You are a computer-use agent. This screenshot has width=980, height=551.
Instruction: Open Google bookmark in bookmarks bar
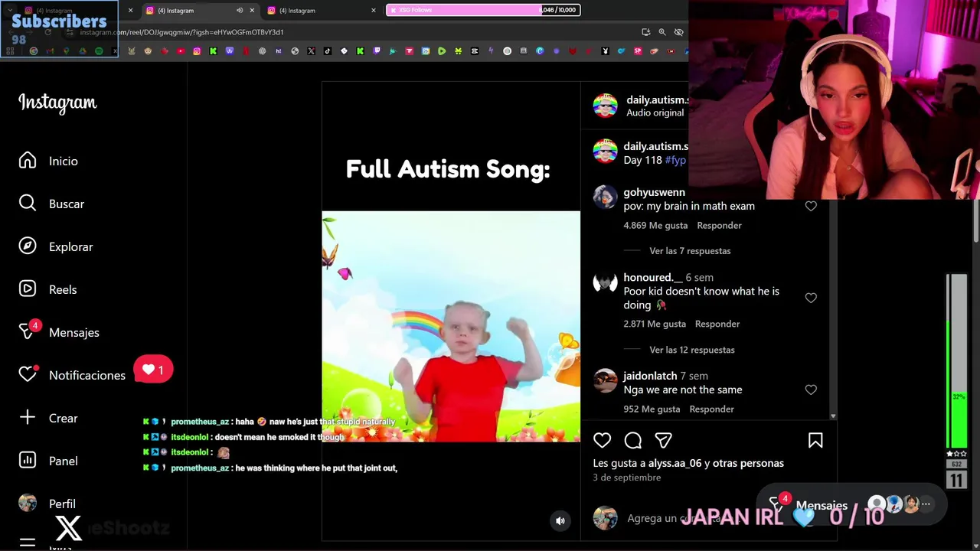pyautogui.click(x=34, y=51)
